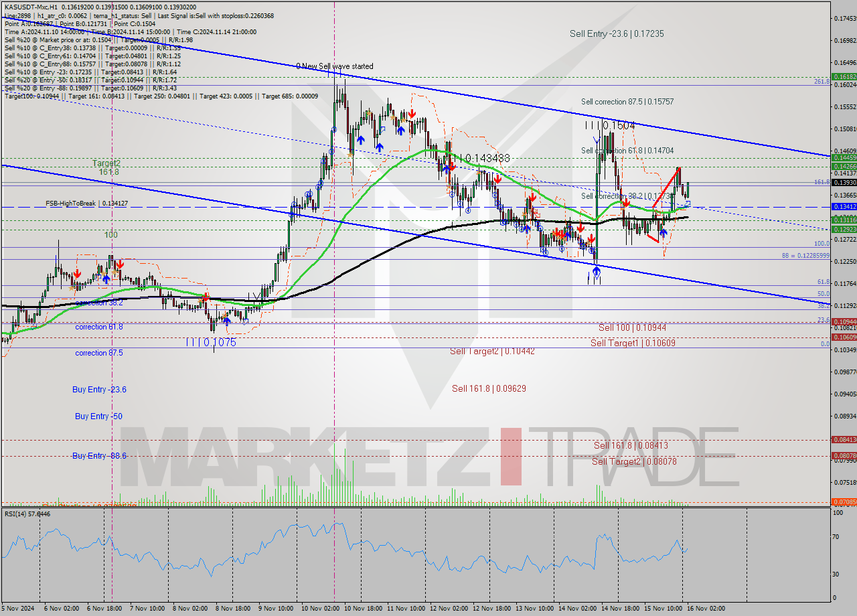
Task: Click the 'I I | 0.1075' low label
Action: pos(212,342)
